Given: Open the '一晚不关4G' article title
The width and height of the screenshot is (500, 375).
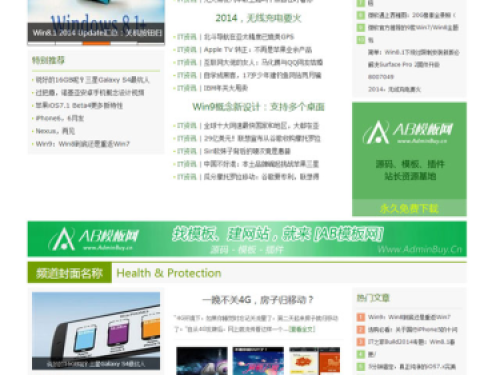Looking at the screenshot, I should pos(258,300).
